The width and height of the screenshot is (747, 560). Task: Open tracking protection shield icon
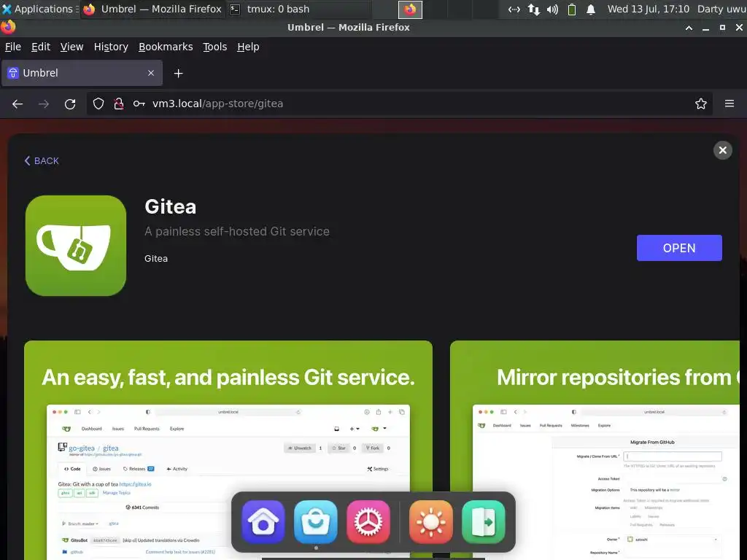[98, 104]
